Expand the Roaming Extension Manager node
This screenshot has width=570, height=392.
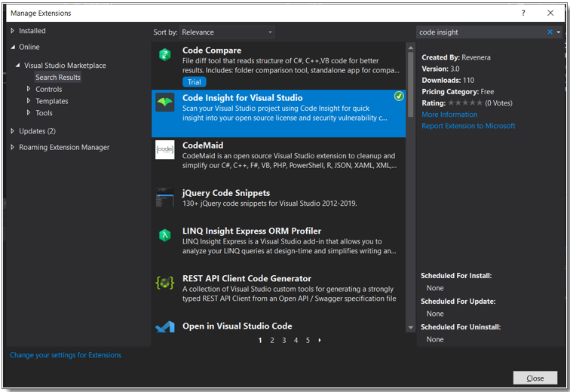pos(13,147)
